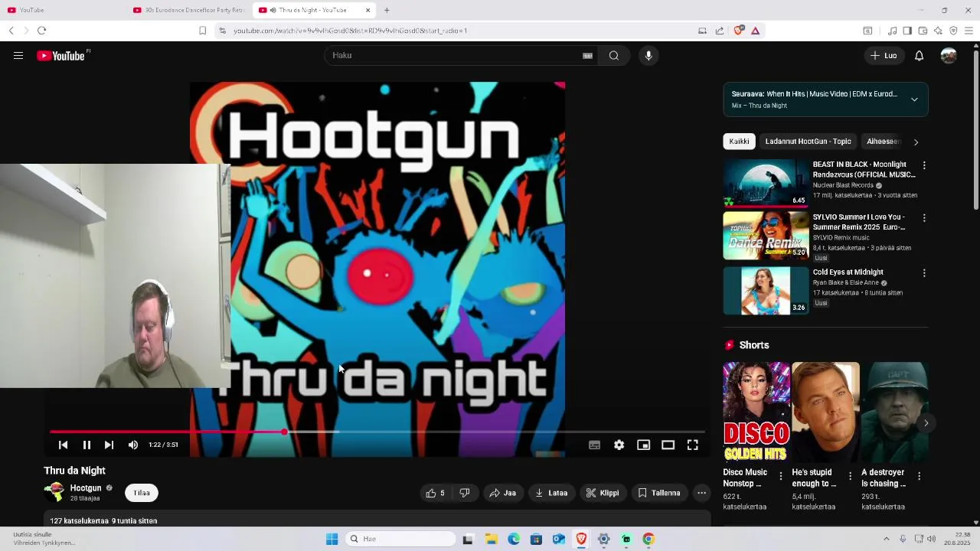Toggle the browser sidebar panel
980x551 pixels.
[x=907, y=31]
